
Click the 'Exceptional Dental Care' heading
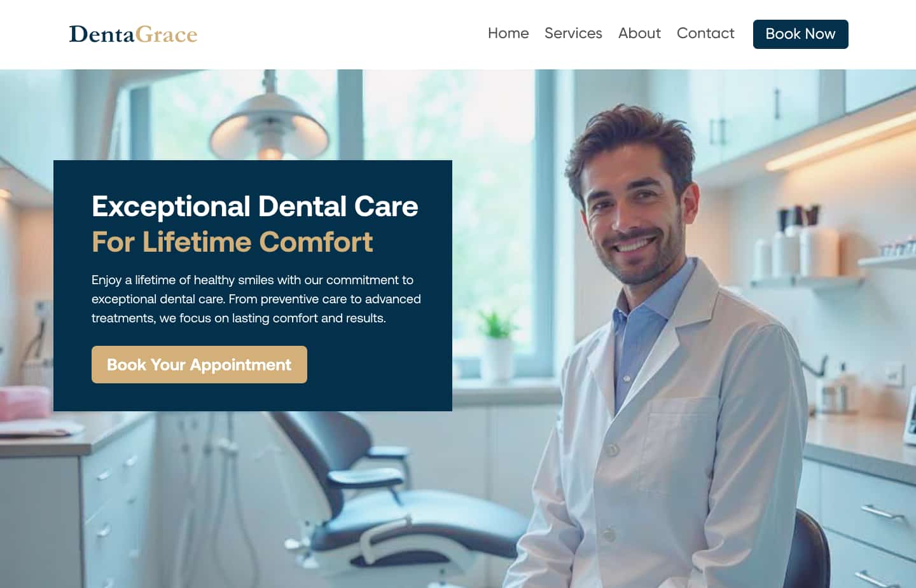pos(255,206)
